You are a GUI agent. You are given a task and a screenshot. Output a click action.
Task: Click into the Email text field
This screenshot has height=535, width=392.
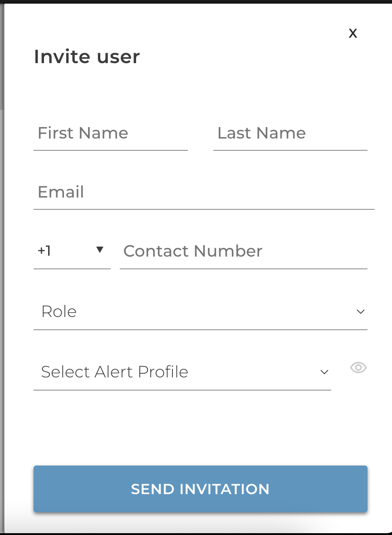(x=204, y=193)
